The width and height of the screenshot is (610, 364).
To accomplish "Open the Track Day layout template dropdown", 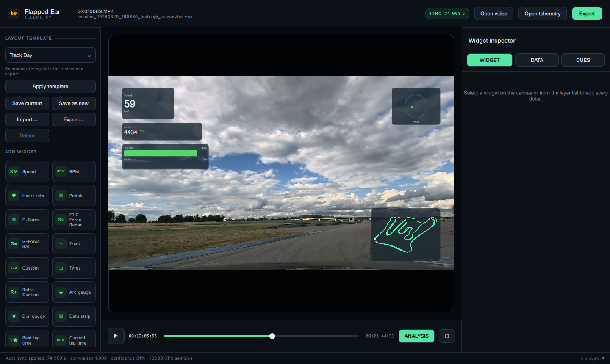I will (x=50, y=55).
